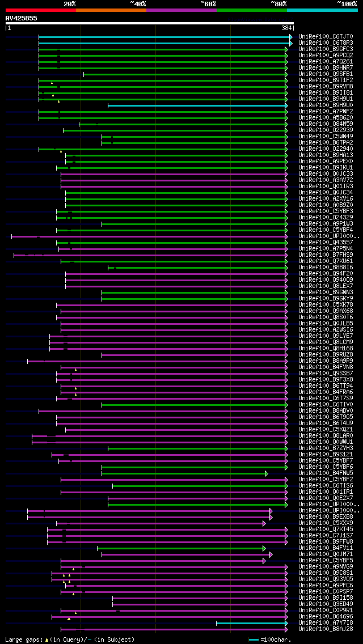Click the UniRef100_B8ADV0 label
The height and width of the screenshot is (644, 363).
click(326, 412)
